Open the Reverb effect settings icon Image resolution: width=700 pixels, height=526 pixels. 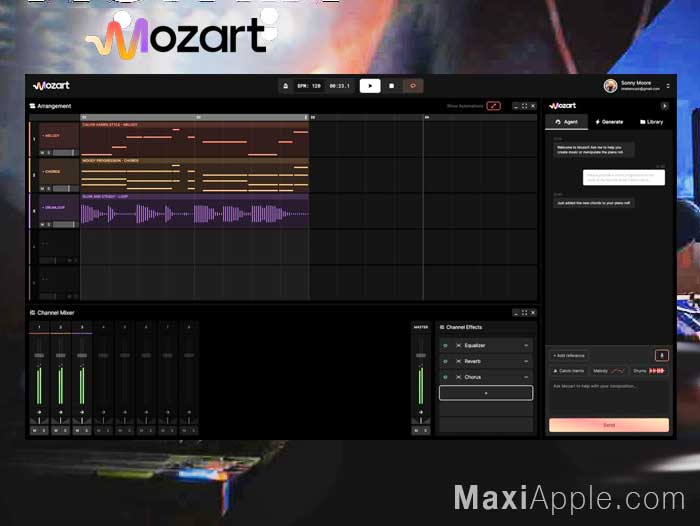[x=458, y=361]
